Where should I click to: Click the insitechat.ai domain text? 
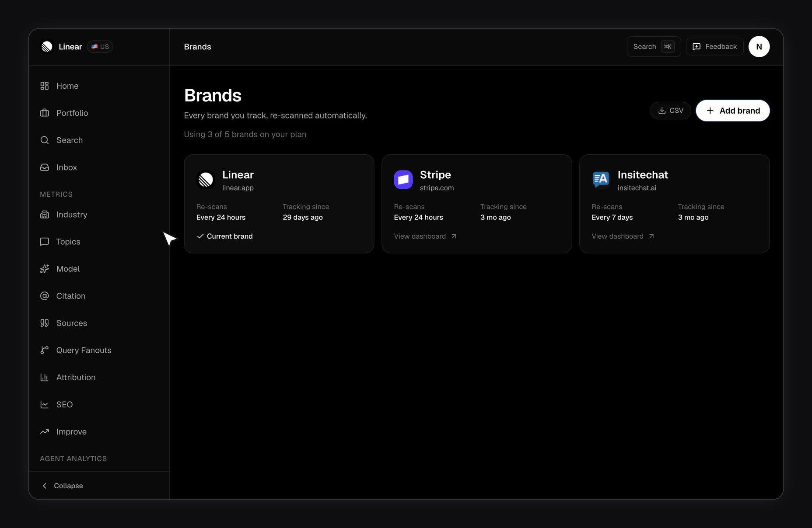[637, 188]
